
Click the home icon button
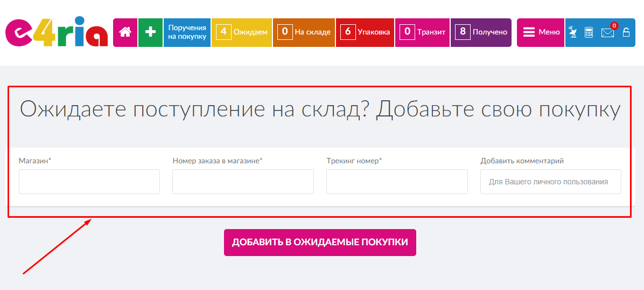(x=125, y=32)
